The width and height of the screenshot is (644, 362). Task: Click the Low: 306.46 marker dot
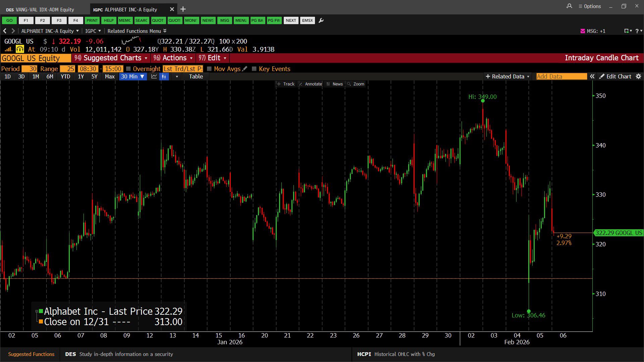click(x=529, y=311)
